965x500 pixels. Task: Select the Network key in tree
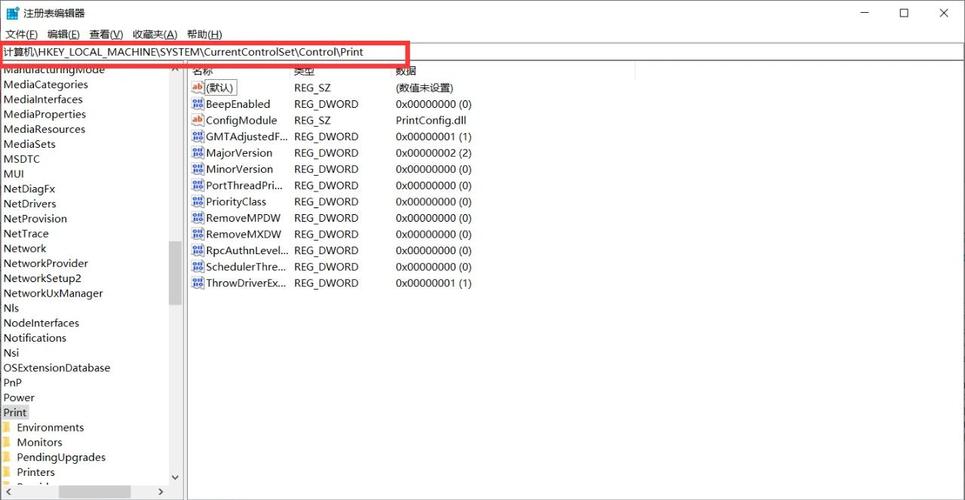(25, 249)
